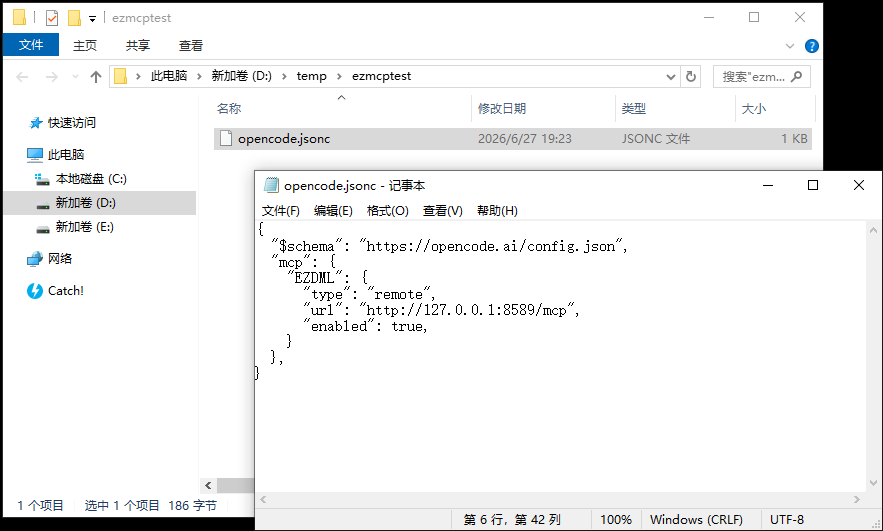
Task: Place cursor on the "url" line in Notepad
Action: pyautogui.click(x=442, y=310)
